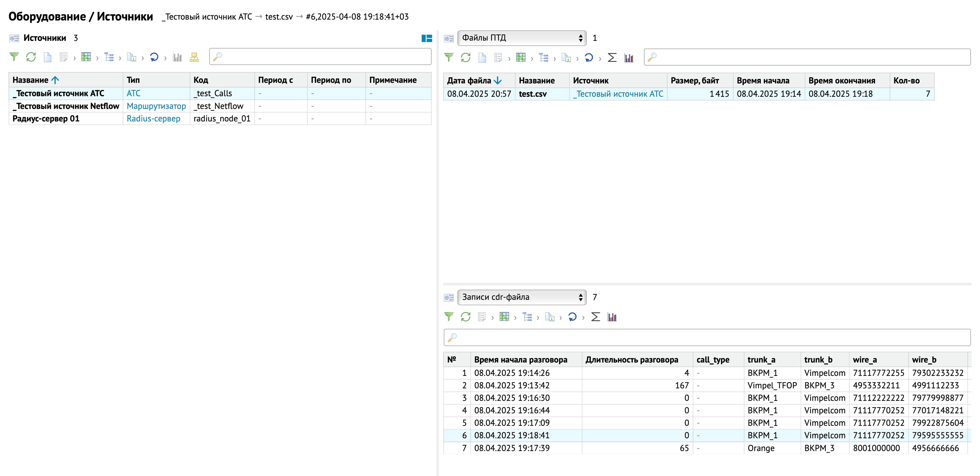Expand chevron after grid icon in Источники toolbar
The width and height of the screenshot is (980, 476).
[x=97, y=58]
